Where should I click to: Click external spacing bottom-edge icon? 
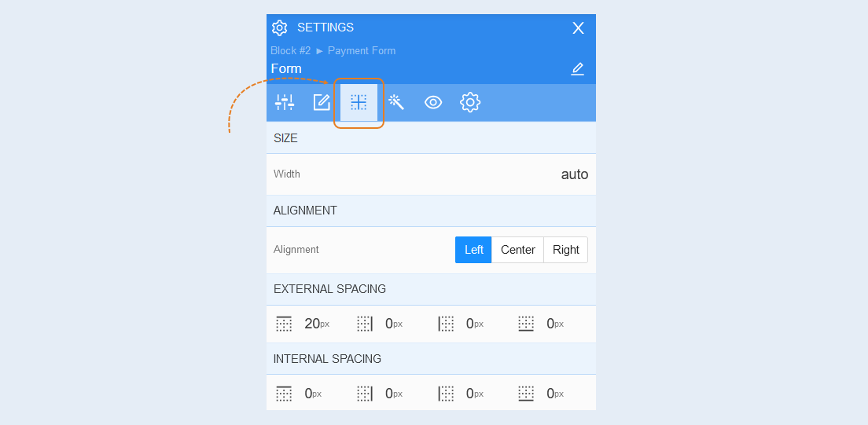point(526,324)
